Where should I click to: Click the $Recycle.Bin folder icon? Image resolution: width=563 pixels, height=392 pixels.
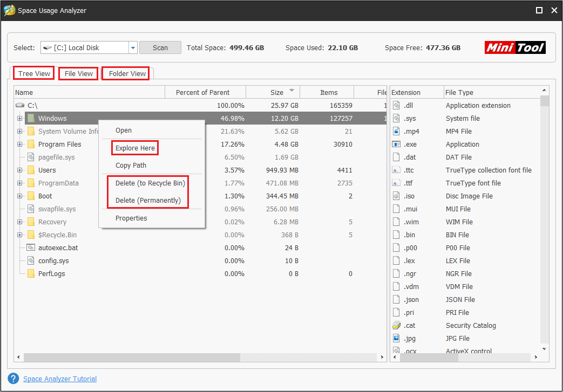click(31, 235)
